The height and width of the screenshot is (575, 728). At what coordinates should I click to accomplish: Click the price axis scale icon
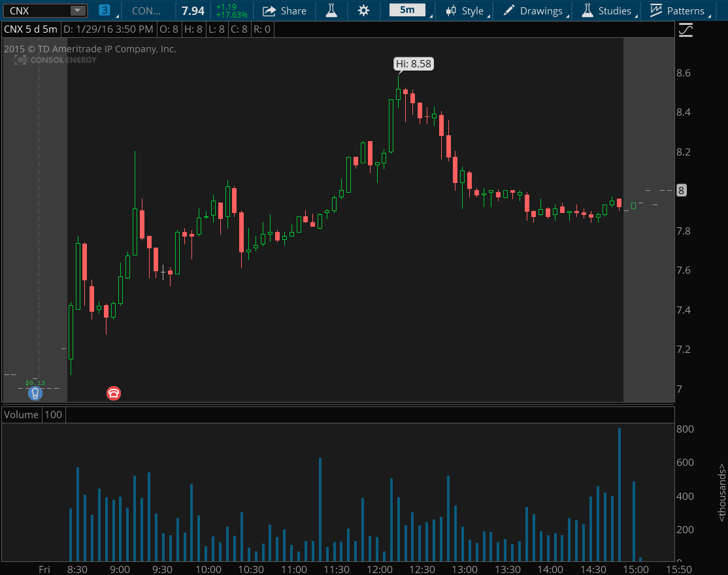[686, 30]
